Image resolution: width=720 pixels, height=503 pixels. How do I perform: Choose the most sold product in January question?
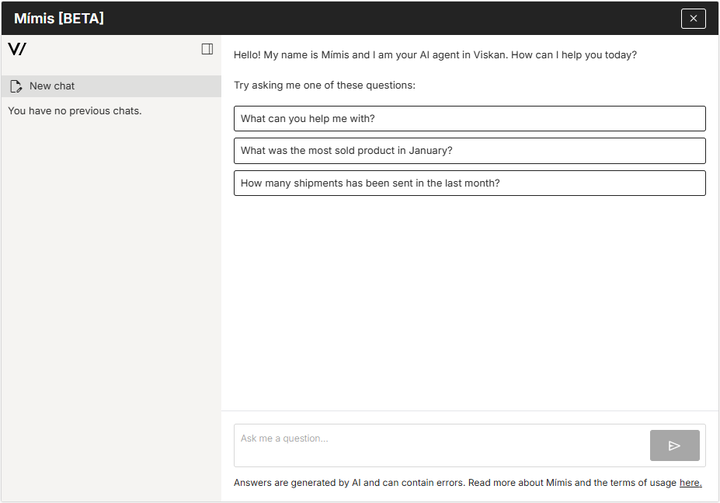(x=469, y=151)
